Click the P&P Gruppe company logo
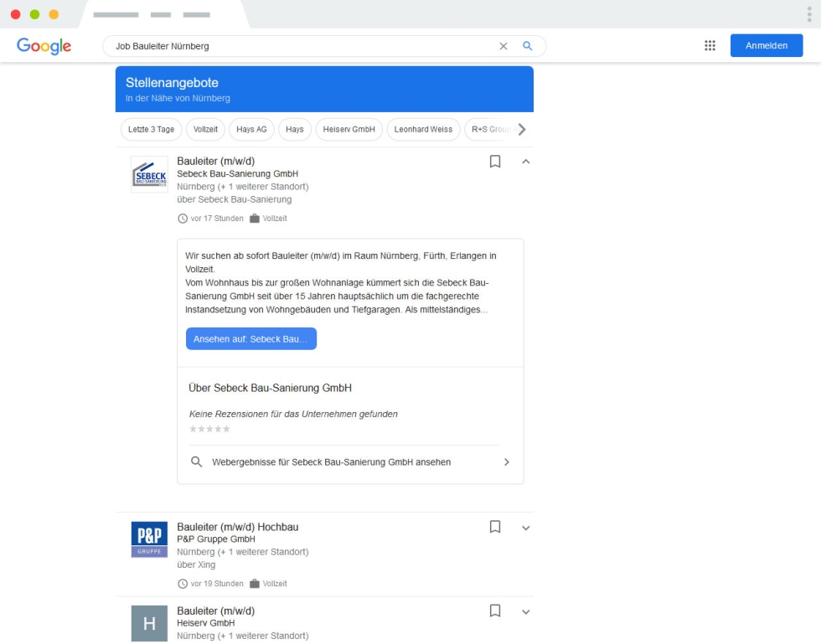Screen dimensions: 821x644 [x=149, y=539]
